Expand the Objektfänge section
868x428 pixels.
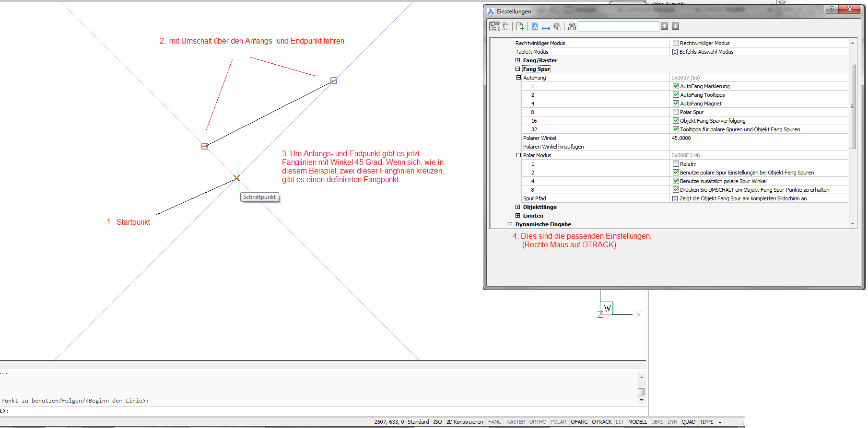click(517, 207)
